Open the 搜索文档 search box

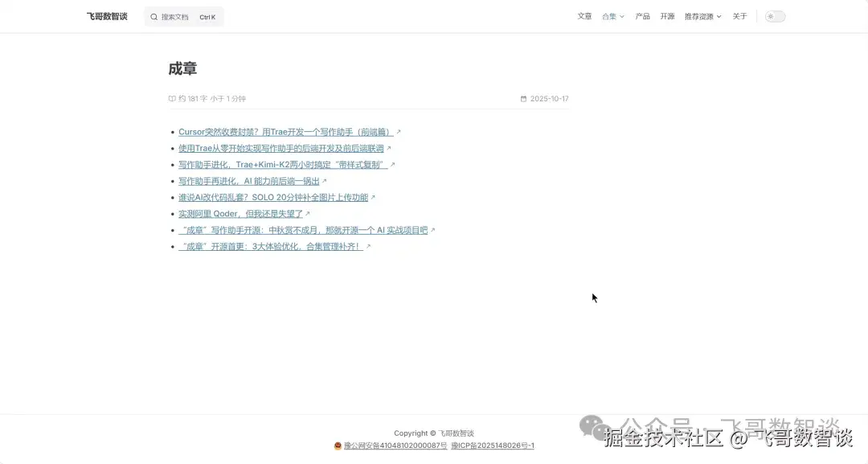click(x=184, y=17)
